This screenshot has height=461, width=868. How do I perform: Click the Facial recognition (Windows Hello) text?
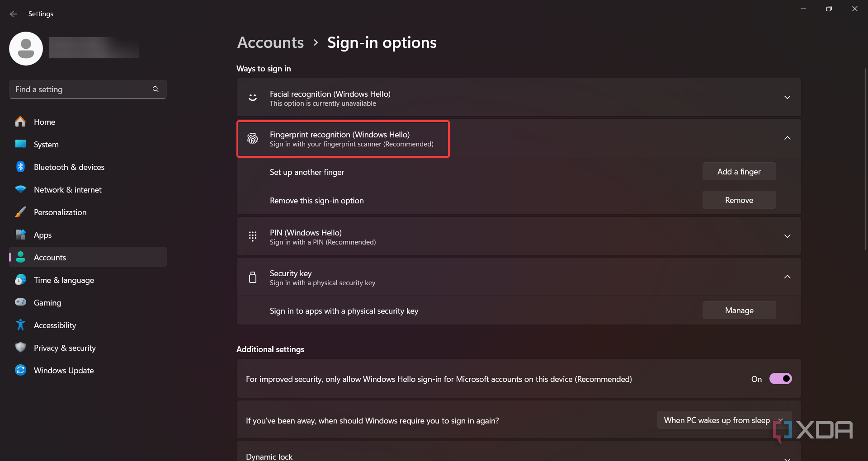coord(330,94)
